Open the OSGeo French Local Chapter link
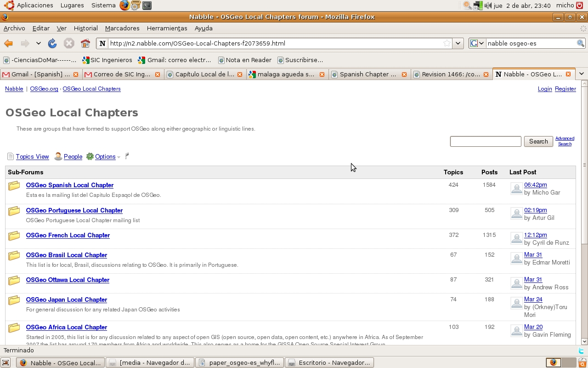Image resolution: width=588 pixels, height=368 pixels. (68, 235)
